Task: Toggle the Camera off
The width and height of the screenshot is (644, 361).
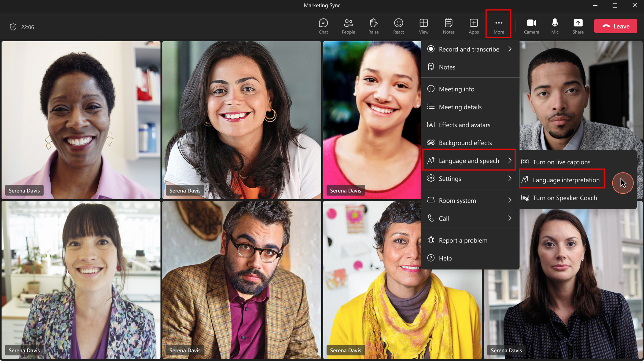Action: coord(531,26)
